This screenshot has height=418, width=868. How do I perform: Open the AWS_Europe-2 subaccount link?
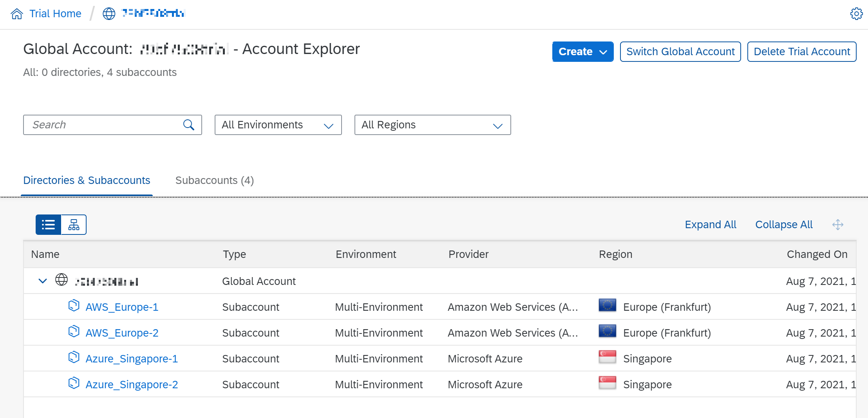tap(122, 333)
